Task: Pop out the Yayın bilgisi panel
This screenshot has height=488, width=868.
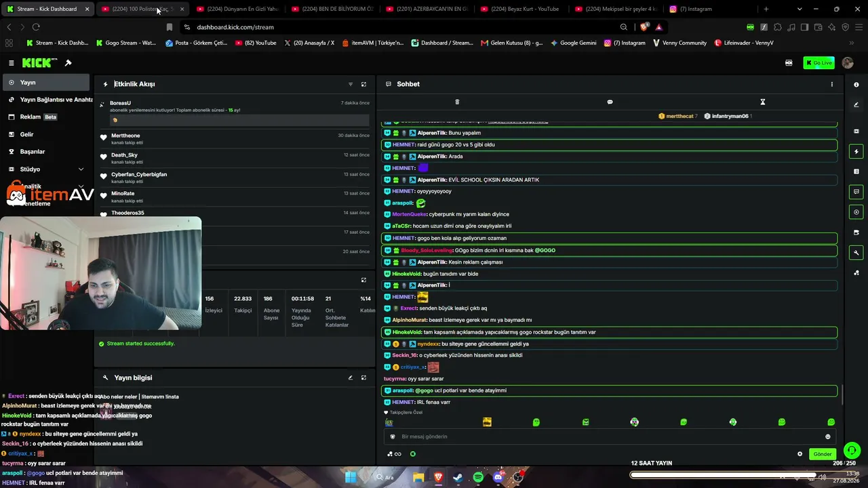Action: point(363,378)
